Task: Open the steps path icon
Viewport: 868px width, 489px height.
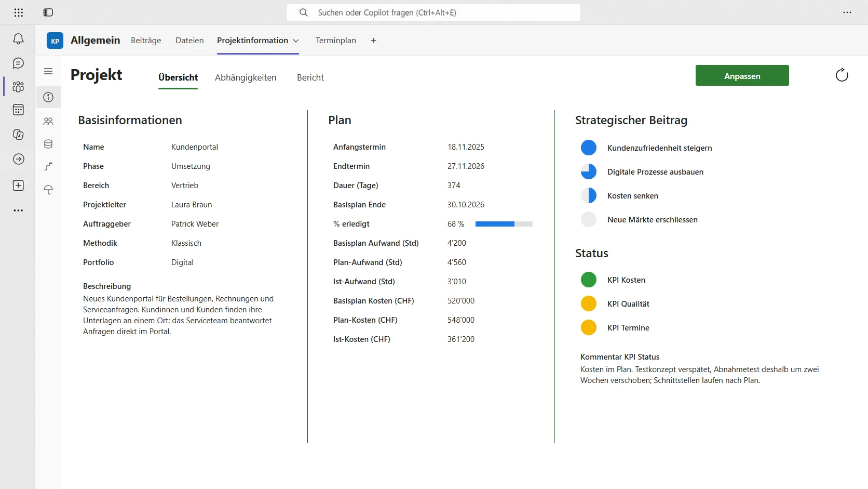Action: click(48, 166)
